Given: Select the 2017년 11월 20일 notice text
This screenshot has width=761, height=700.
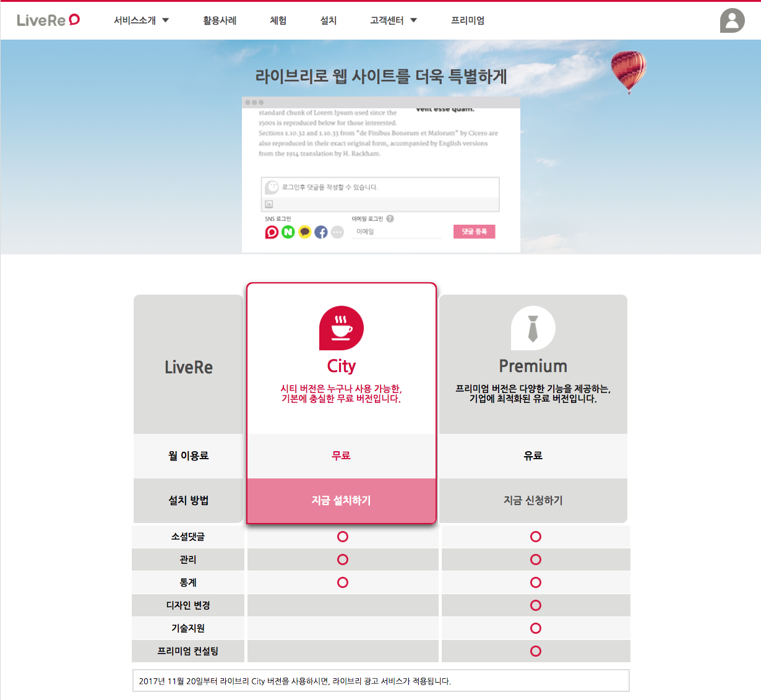Looking at the screenshot, I should tap(295, 681).
